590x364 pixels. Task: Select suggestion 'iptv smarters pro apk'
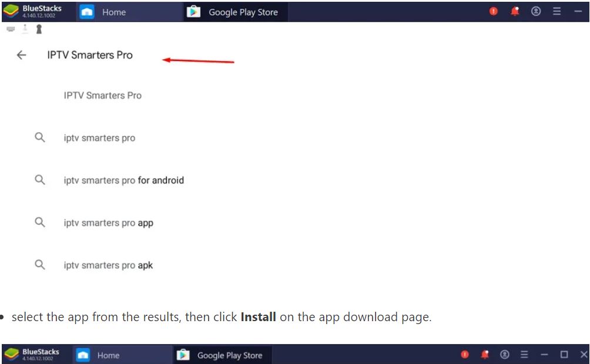click(108, 265)
